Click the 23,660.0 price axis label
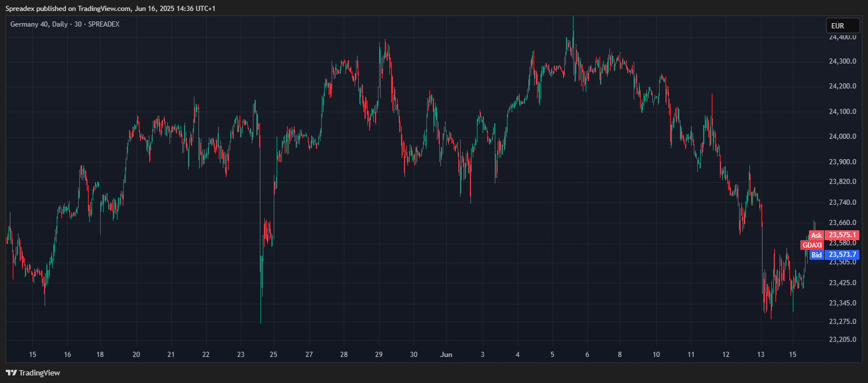 (x=843, y=222)
